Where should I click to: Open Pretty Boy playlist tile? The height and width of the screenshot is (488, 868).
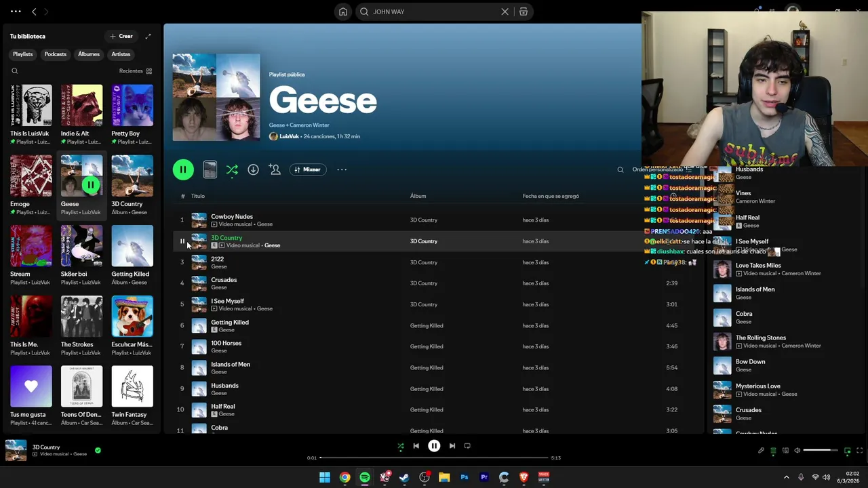pyautogui.click(x=132, y=115)
